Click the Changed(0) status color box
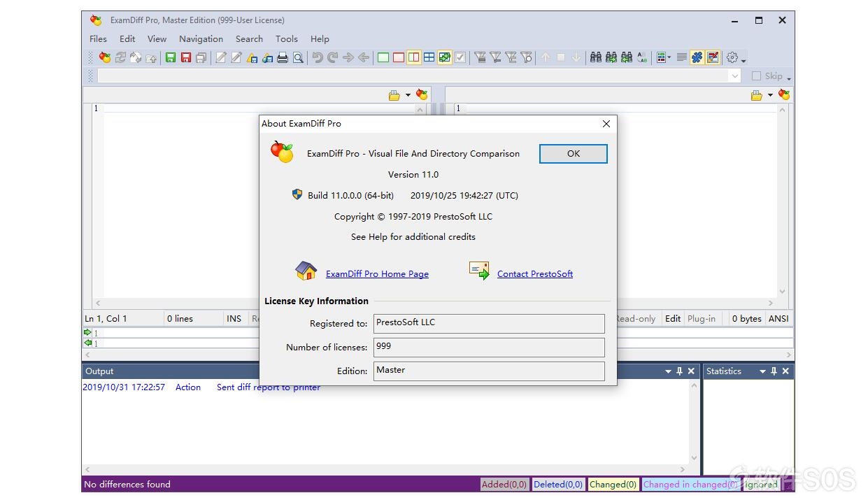This screenshot has height=500, width=868. tap(613, 484)
